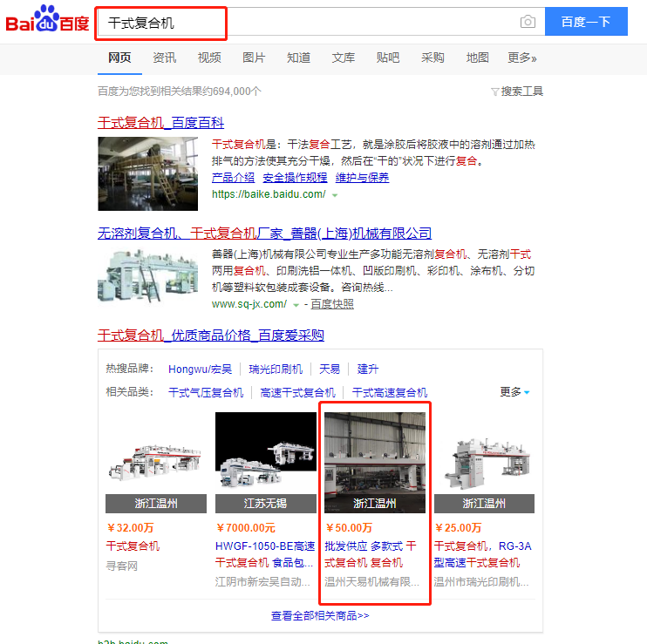Focus the search box containing 干式复合机

click(x=321, y=23)
